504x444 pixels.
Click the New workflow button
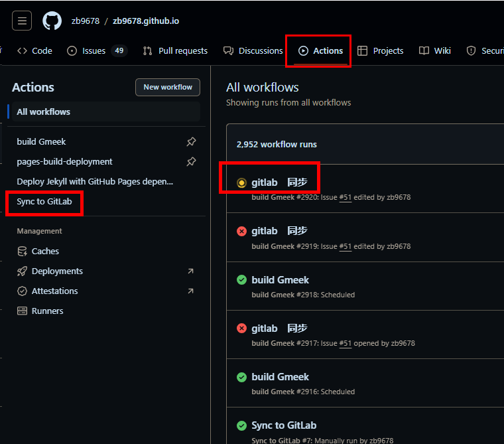click(x=168, y=87)
